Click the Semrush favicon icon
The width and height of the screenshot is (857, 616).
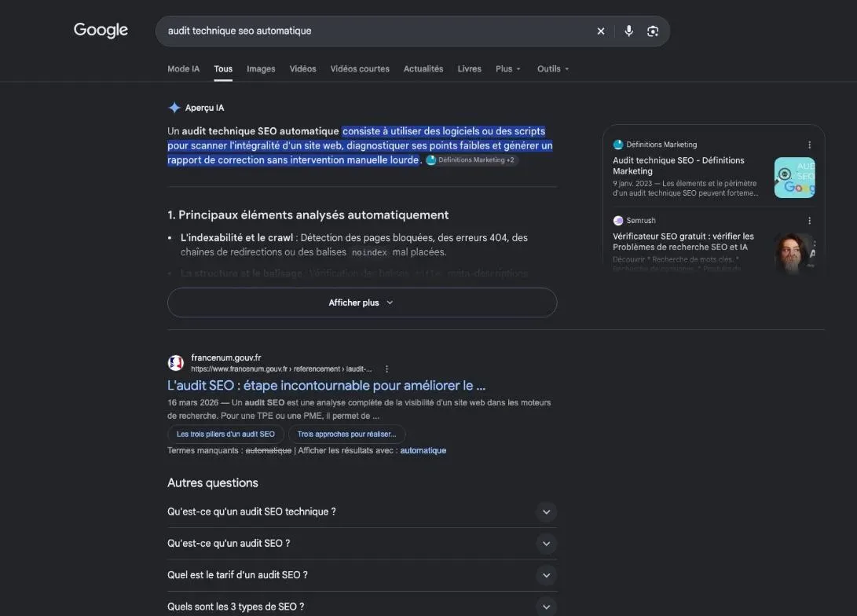click(x=618, y=221)
